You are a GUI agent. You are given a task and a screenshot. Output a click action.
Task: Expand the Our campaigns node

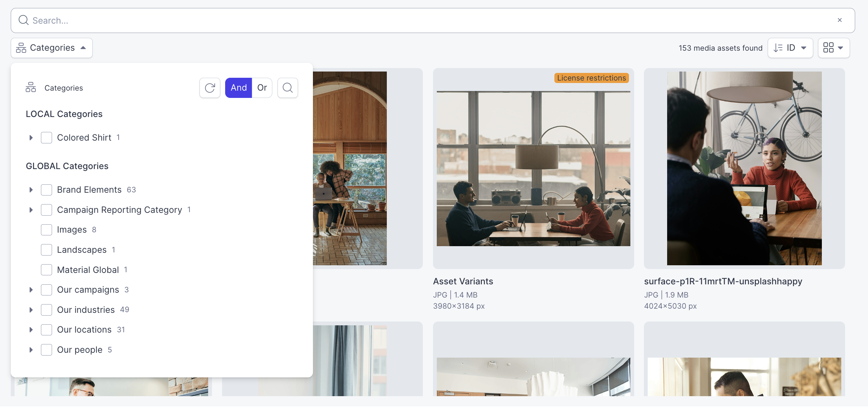[31, 290]
